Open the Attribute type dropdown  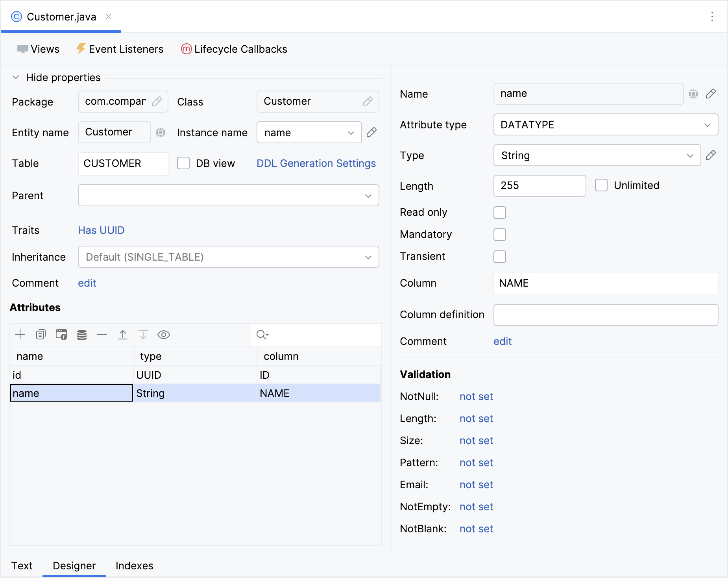click(606, 125)
